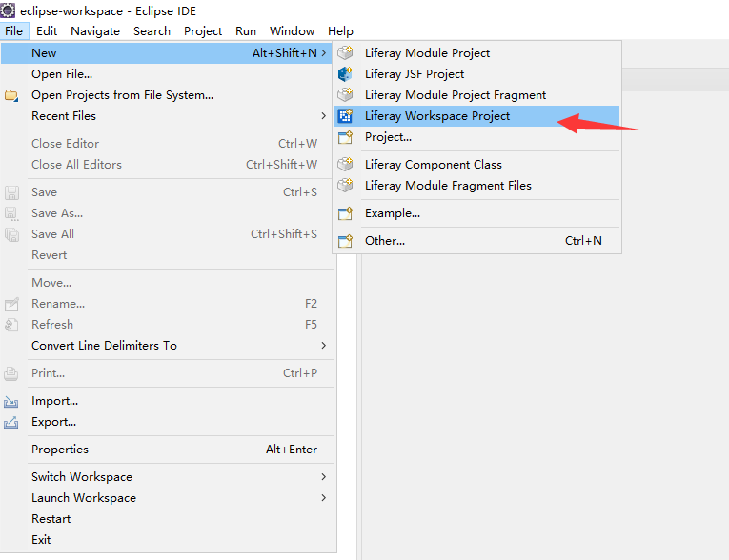Choose Other... Ctrl+N entry
The height and width of the screenshot is (560, 729).
pyautogui.click(x=477, y=241)
